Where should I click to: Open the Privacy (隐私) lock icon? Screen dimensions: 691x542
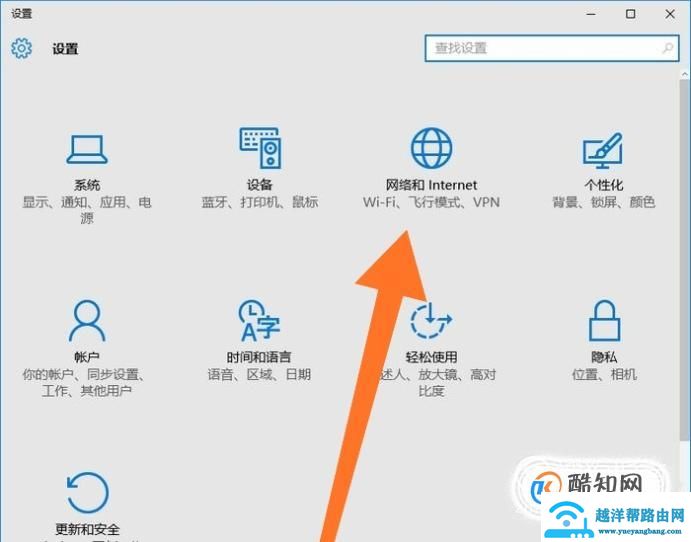[604, 321]
